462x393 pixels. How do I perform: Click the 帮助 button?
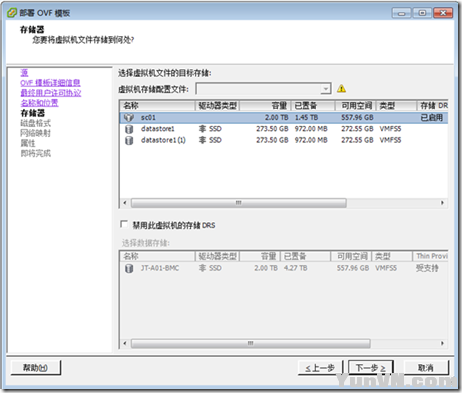click(36, 367)
